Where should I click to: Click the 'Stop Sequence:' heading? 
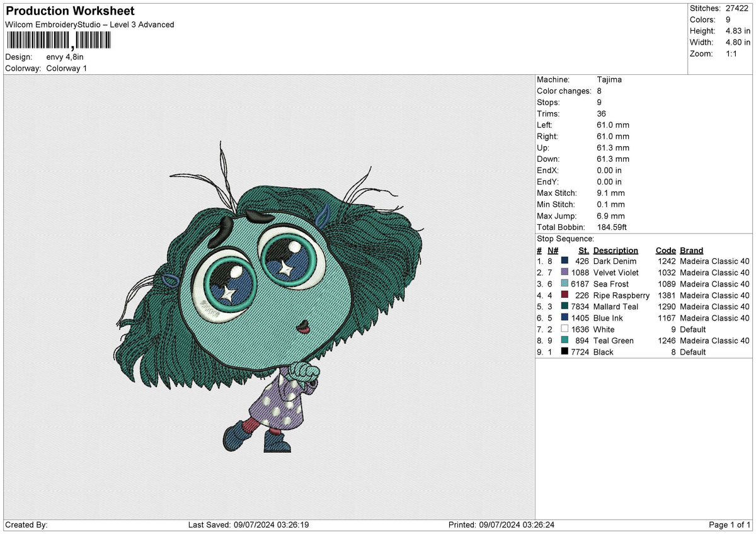point(565,239)
